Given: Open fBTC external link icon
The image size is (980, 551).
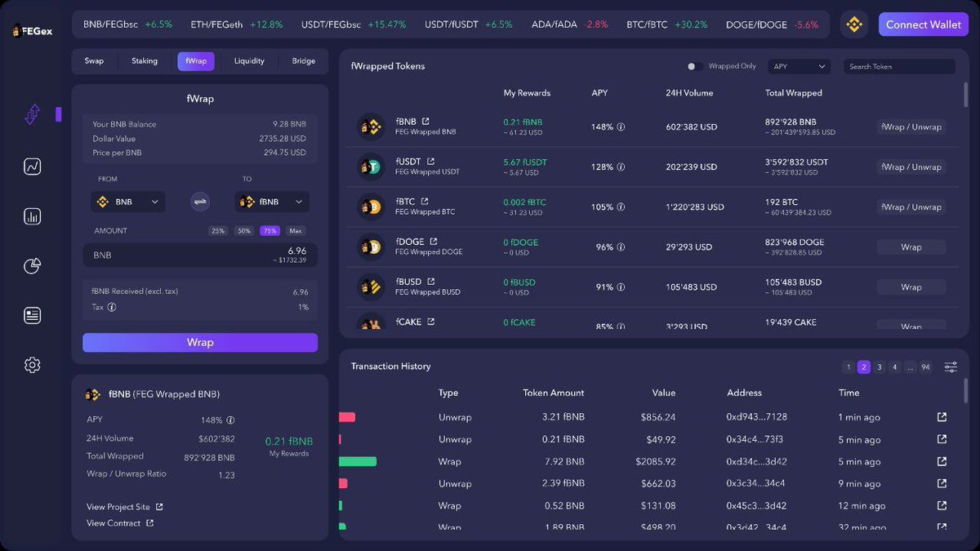Looking at the screenshot, I should [x=425, y=202].
